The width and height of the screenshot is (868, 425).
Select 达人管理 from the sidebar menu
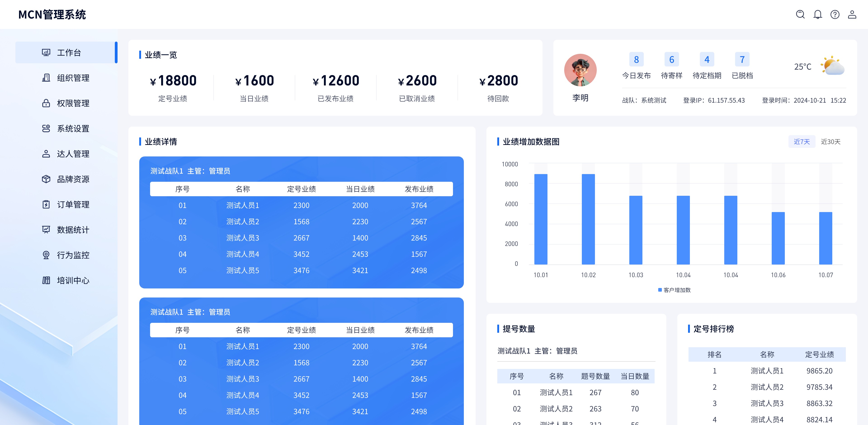pos(73,154)
